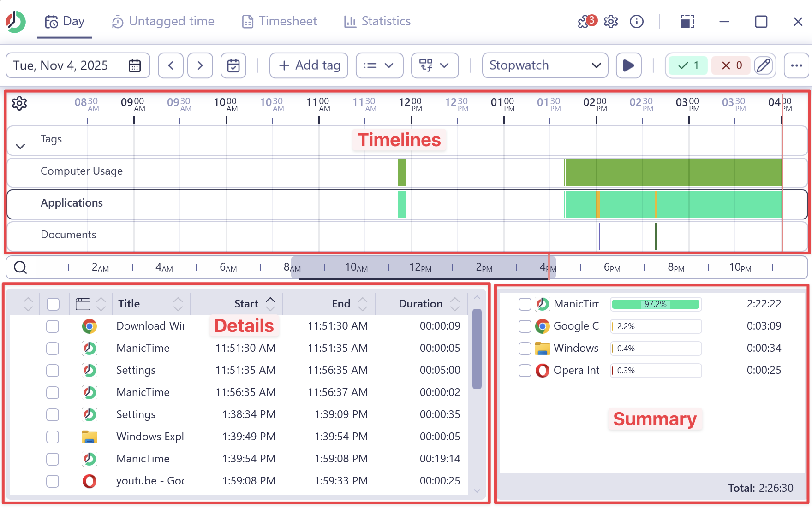Open the timeline settings gear icon
The width and height of the screenshot is (812, 508).
(x=19, y=103)
